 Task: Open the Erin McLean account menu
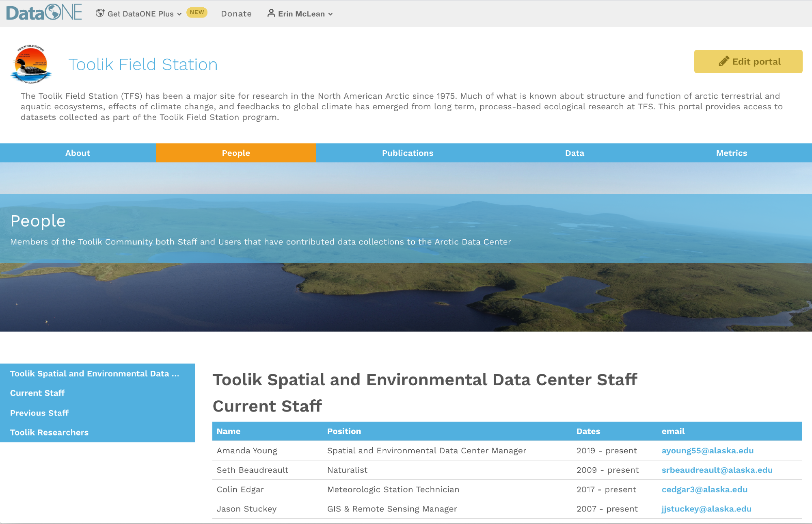[302, 13]
